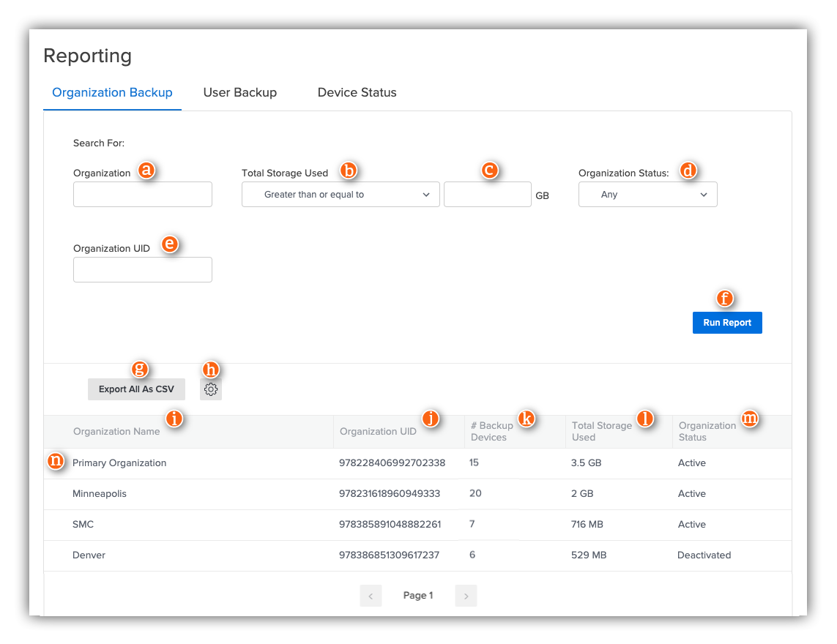The width and height of the screenshot is (837, 644).
Task: Switch to the User Backup tab
Action: [239, 92]
